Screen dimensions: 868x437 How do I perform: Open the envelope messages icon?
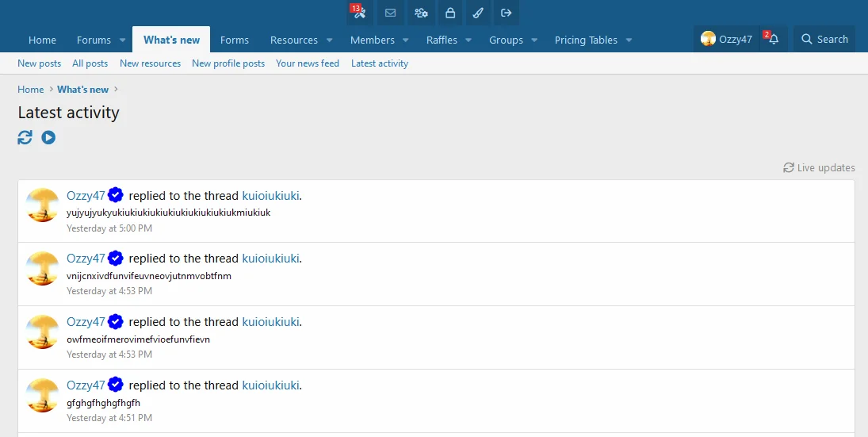[x=390, y=13]
